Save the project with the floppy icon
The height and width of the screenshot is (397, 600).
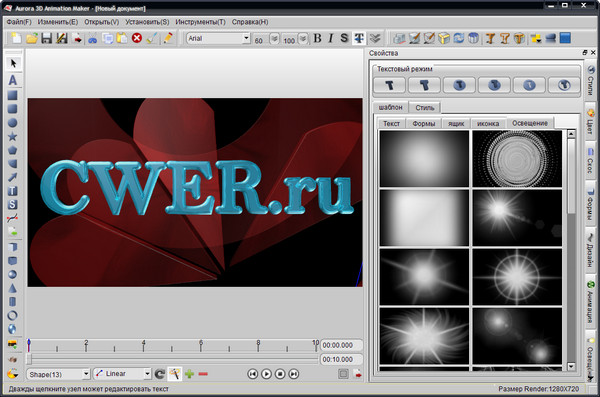[47, 38]
